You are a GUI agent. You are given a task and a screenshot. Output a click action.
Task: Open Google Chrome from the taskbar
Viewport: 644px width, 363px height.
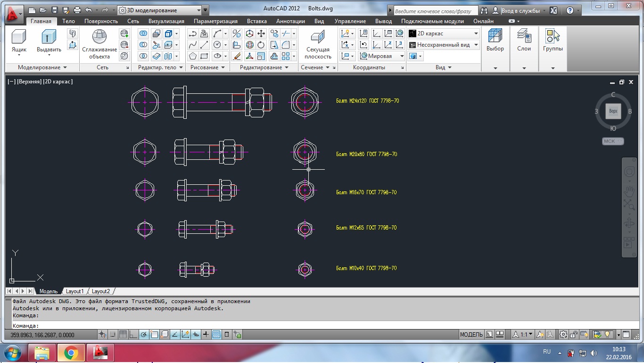(x=71, y=353)
